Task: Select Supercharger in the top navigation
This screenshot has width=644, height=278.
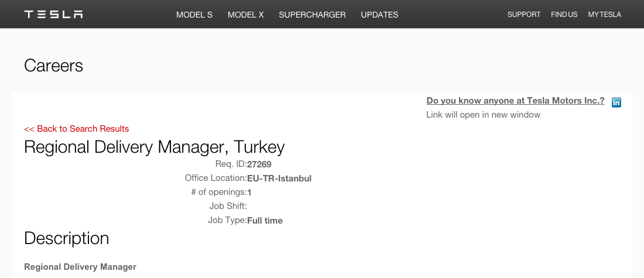Action: pyautogui.click(x=312, y=15)
